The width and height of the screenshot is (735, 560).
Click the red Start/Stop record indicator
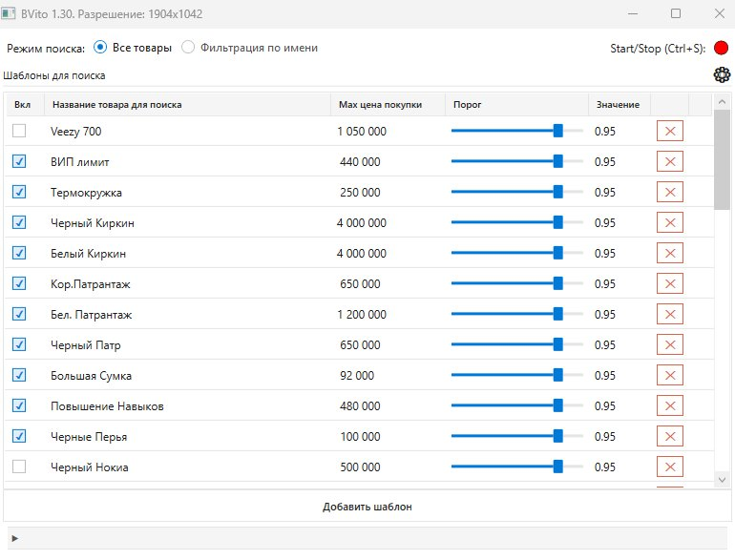coord(721,48)
